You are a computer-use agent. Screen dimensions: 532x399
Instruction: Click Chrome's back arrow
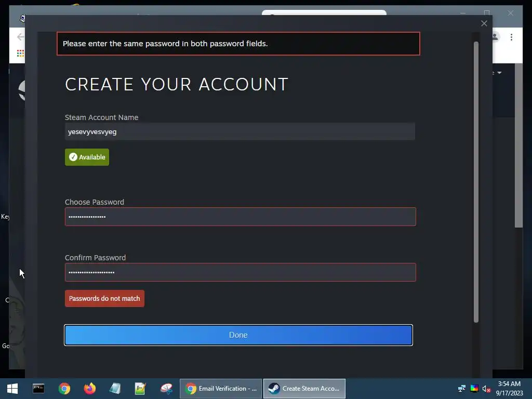(x=20, y=37)
